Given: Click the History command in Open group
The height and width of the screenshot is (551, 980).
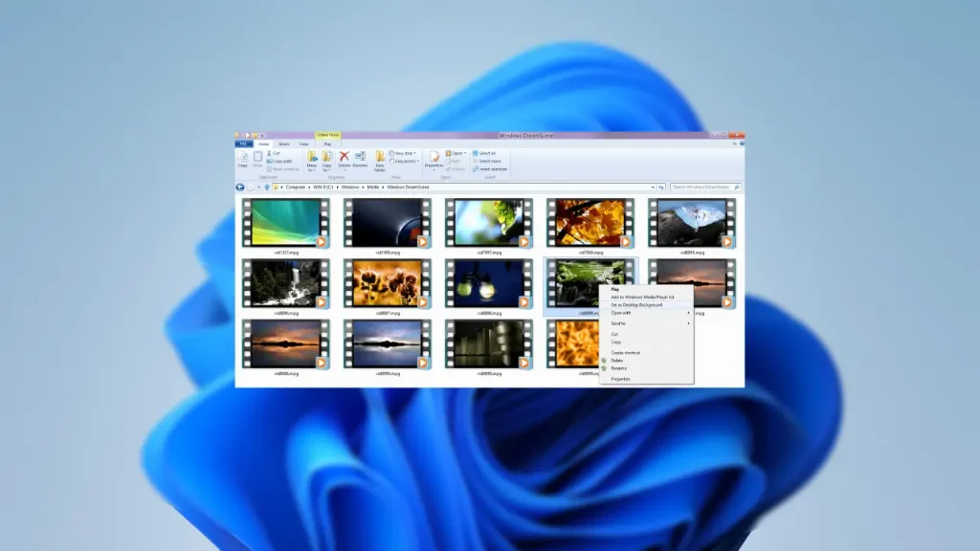Looking at the screenshot, I should click(x=456, y=169).
